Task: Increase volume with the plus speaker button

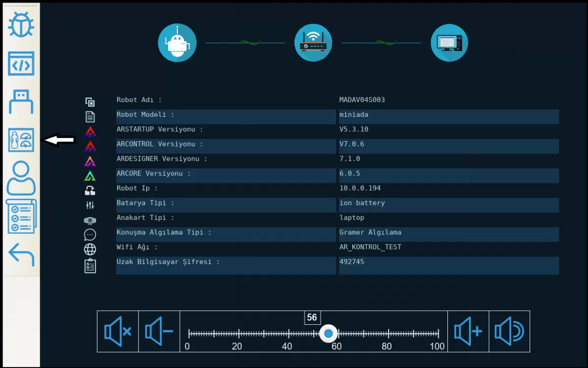Action: 468,332
